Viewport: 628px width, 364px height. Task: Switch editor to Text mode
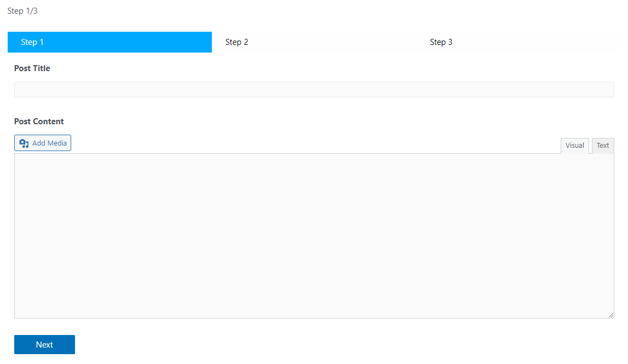[602, 146]
